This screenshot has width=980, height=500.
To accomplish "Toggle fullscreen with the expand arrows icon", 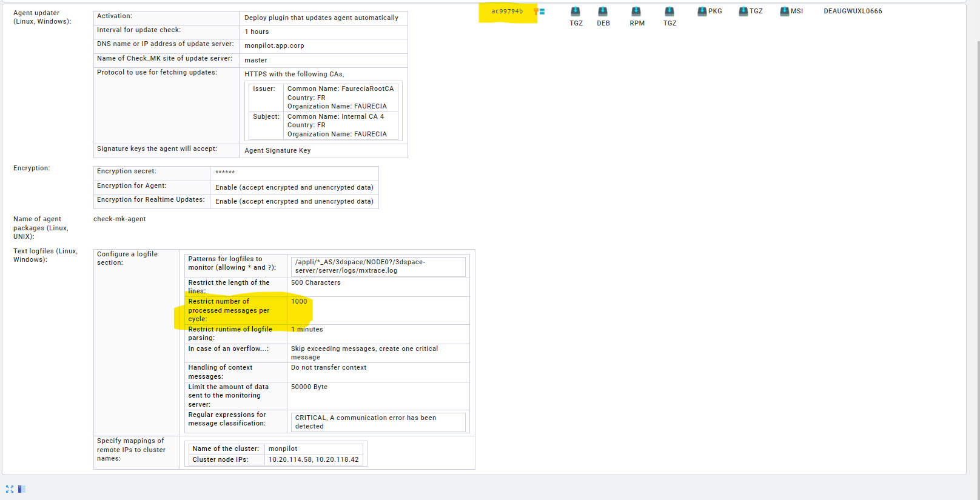I will pyautogui.click(x=10, y=489).
